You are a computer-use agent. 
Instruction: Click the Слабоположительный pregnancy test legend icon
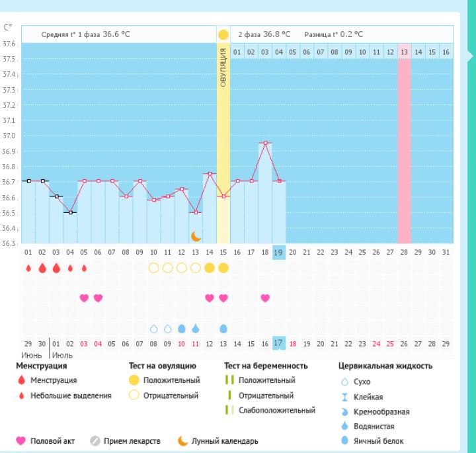[x=229, y=410]
